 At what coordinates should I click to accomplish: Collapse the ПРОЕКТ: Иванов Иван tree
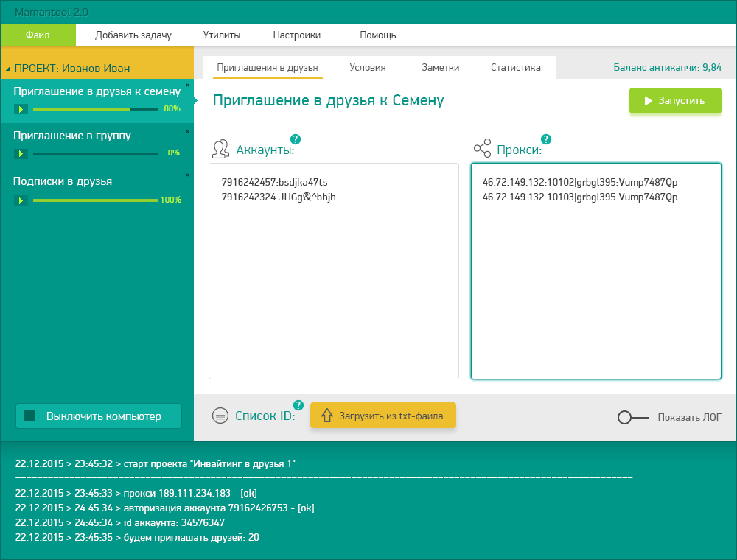click(8, 69)
